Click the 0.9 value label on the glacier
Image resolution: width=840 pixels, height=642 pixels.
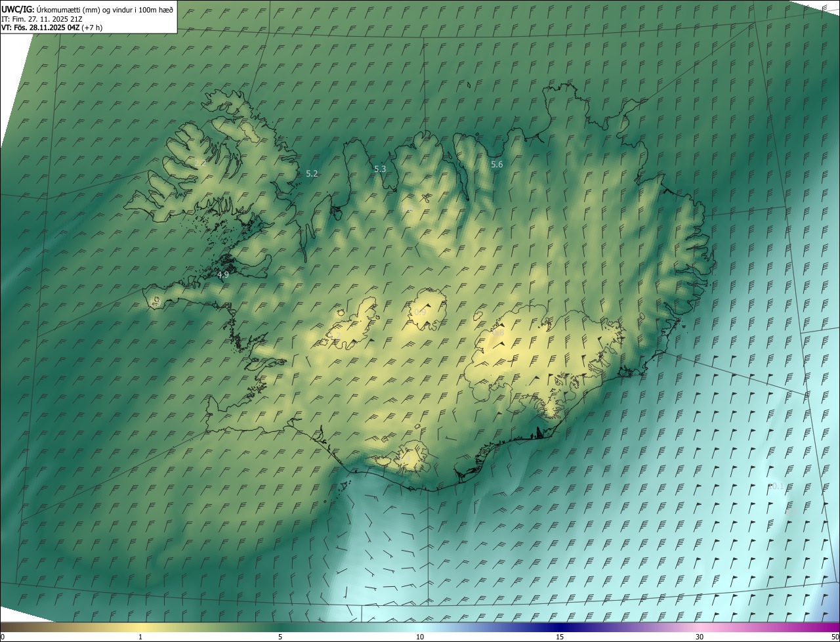[x=420, y=312]
